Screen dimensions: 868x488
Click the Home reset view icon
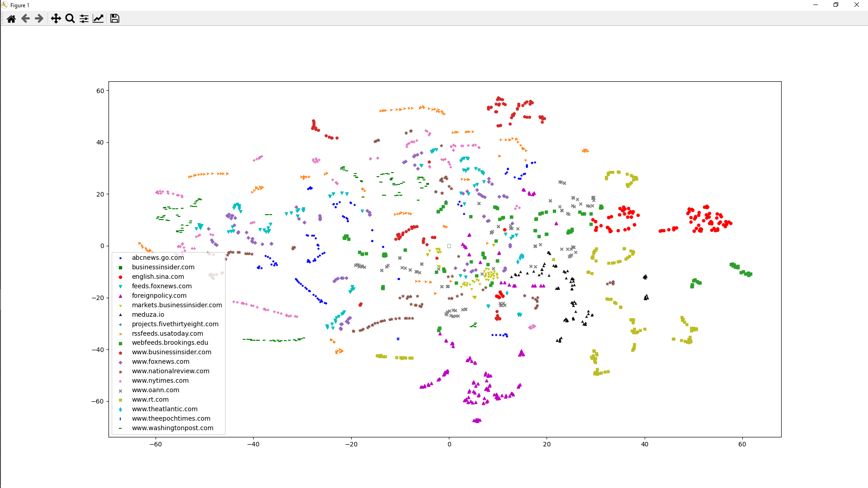click(x=11, y=19)
